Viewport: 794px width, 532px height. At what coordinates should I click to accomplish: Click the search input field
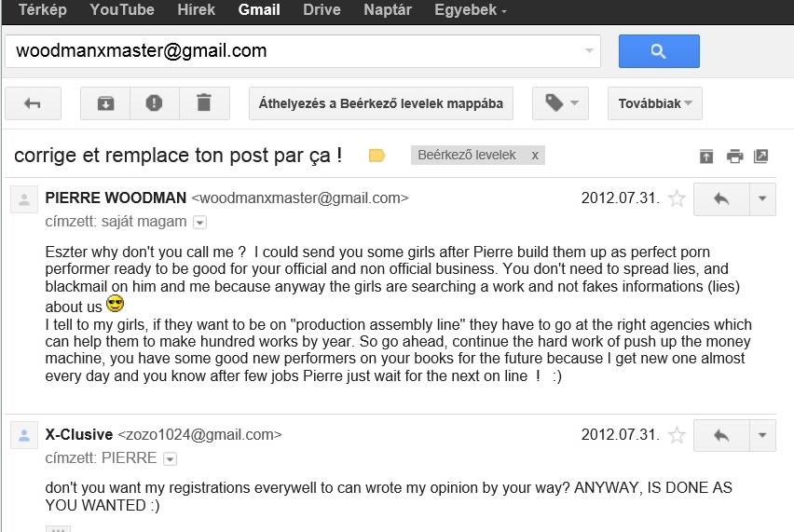pyautogui.click(x=298, y=51)
